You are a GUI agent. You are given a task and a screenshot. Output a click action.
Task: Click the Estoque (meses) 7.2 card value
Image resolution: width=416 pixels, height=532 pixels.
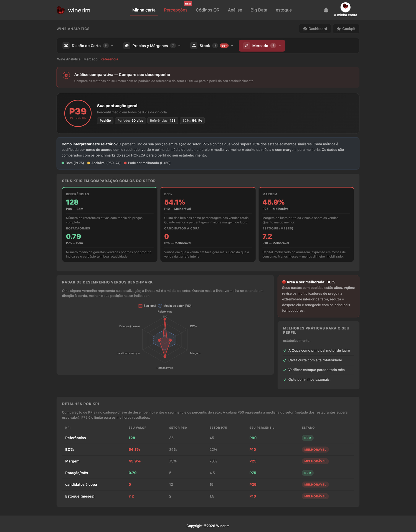pyautogui.click(x=267, y=236)
